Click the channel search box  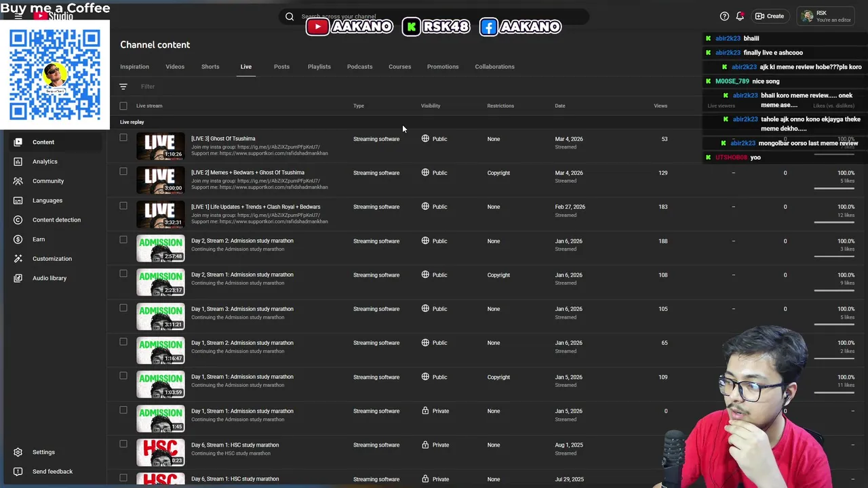434,16
